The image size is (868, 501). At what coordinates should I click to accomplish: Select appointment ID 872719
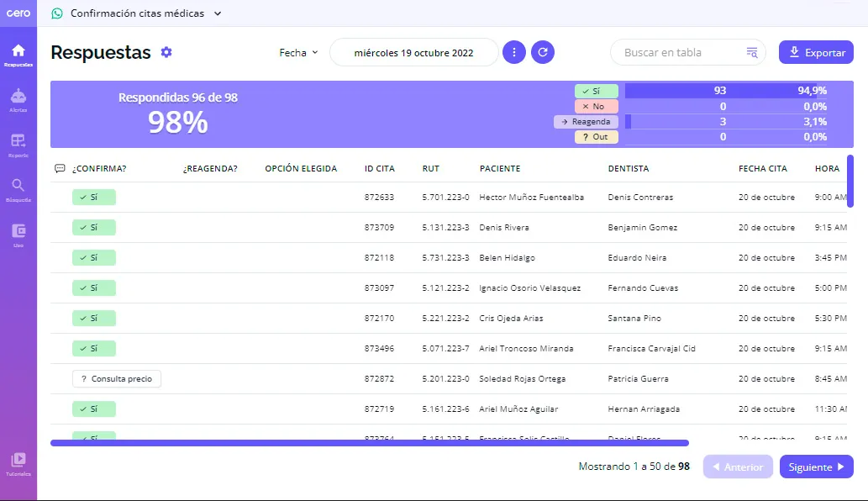point(379,409)
